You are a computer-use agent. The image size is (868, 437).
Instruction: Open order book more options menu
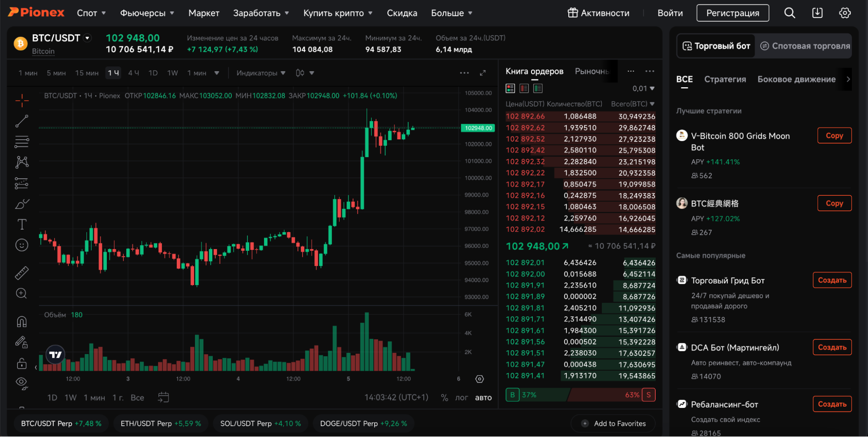tap(650, 71)
